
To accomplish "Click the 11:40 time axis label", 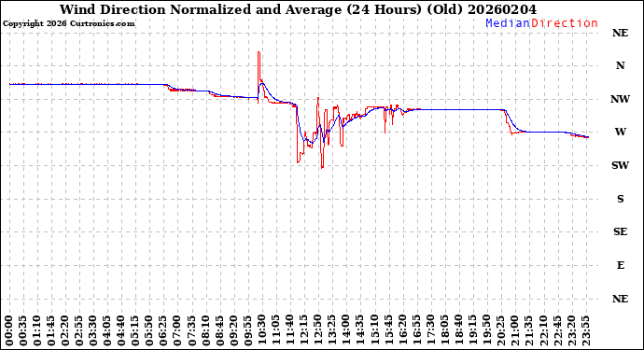I will coord(290,330).
